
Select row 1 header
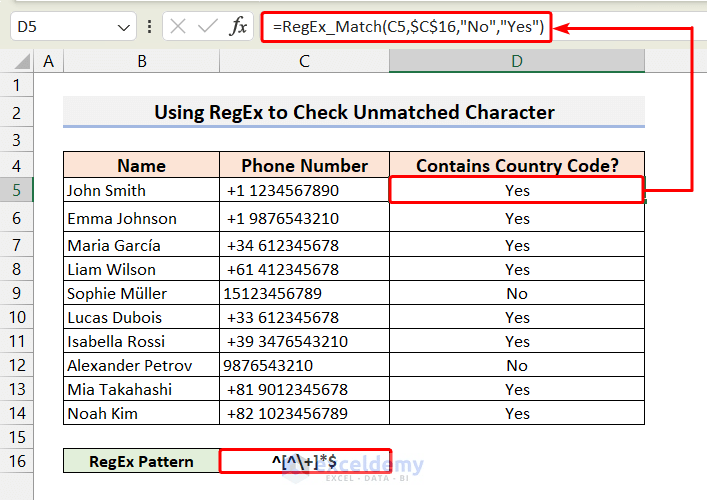tap(17, 85)
